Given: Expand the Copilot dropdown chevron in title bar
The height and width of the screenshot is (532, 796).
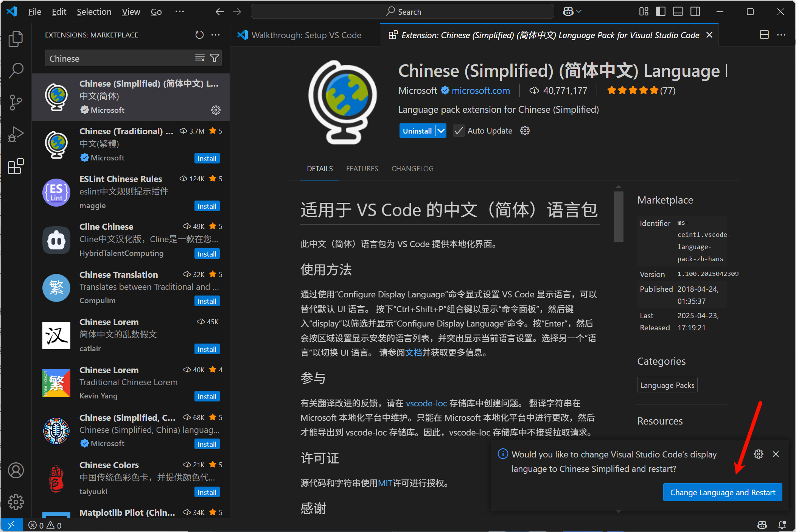Looking at the screenshot, I should pyautogui.click(x=579, y=12).
